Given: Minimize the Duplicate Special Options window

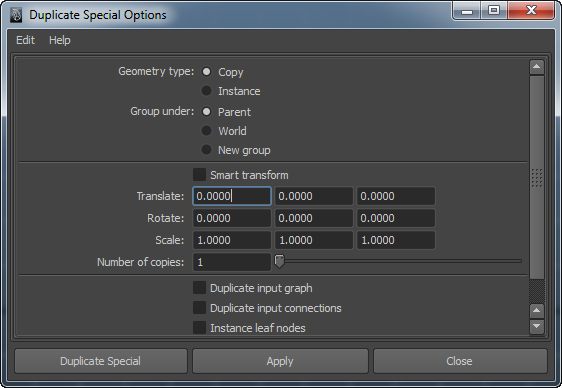Looking at the screenshot, I should point(467,11).
